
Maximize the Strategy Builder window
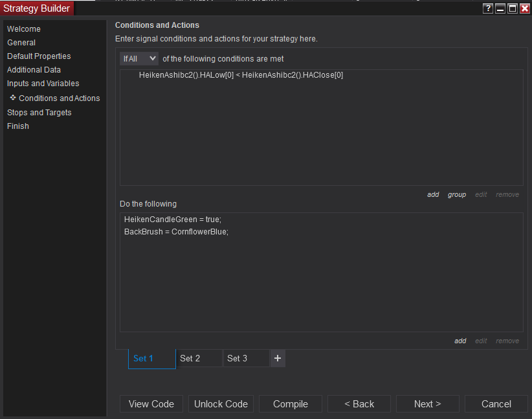pyautogui.click(x=513, y=8)
